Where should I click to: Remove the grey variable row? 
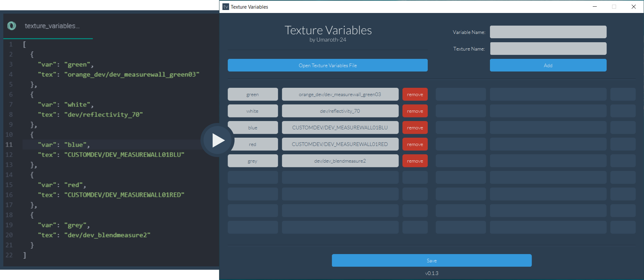point(415,161)
